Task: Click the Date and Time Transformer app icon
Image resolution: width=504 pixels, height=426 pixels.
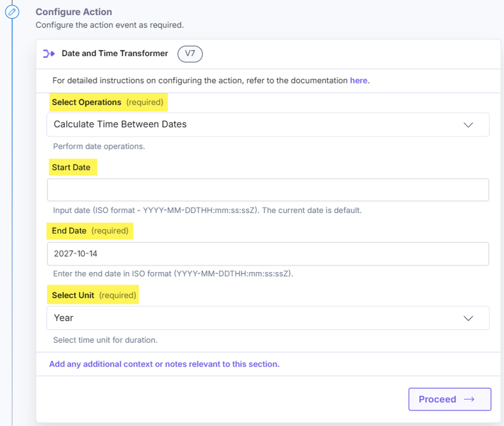Action: coord(49,54)
